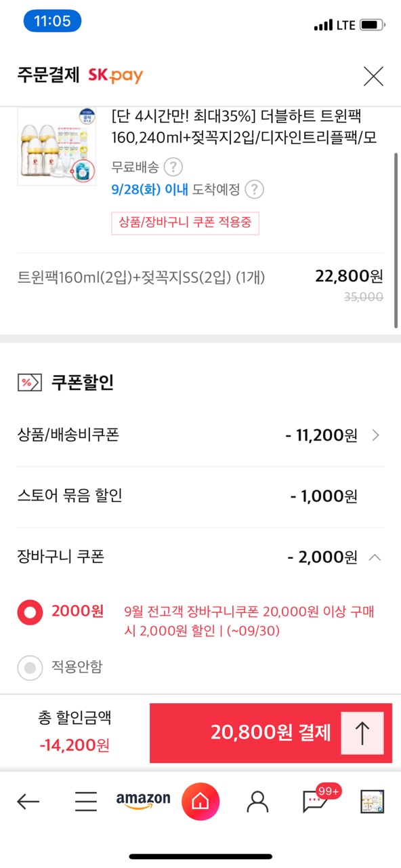Tap the up arrow on payment button

pyautogui.click(x=362, y=733)
